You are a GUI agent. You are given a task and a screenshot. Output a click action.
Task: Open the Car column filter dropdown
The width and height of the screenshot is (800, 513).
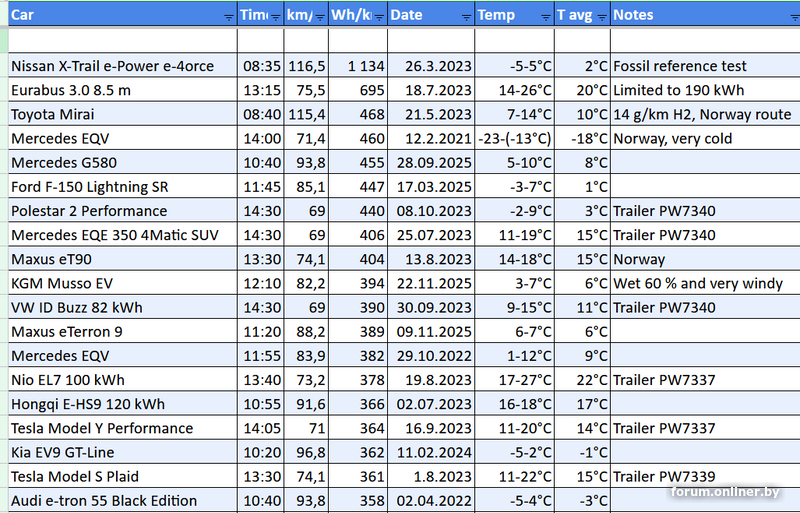coord(229,17)
